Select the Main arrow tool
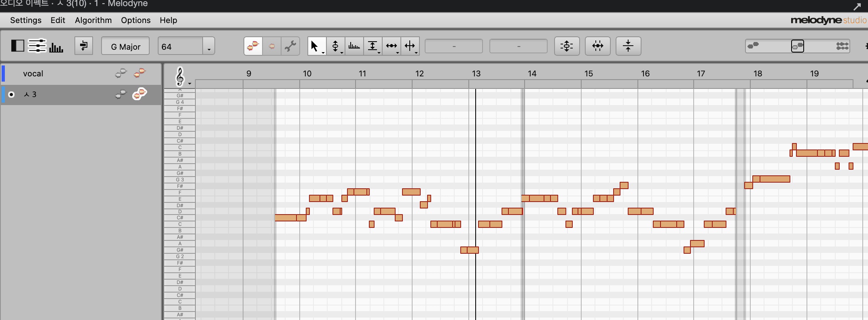The width and height of the screenshot is (868, 320). (315, 46)
